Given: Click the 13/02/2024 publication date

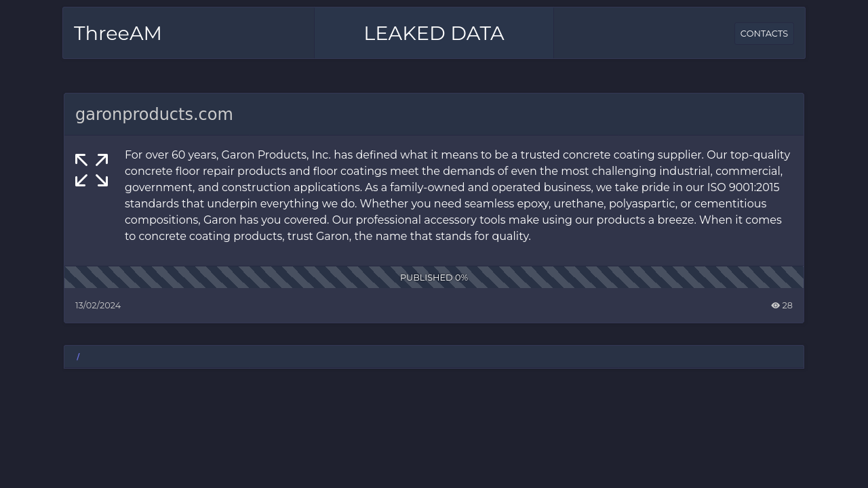Looking at the screenshot, I should 98,306.
